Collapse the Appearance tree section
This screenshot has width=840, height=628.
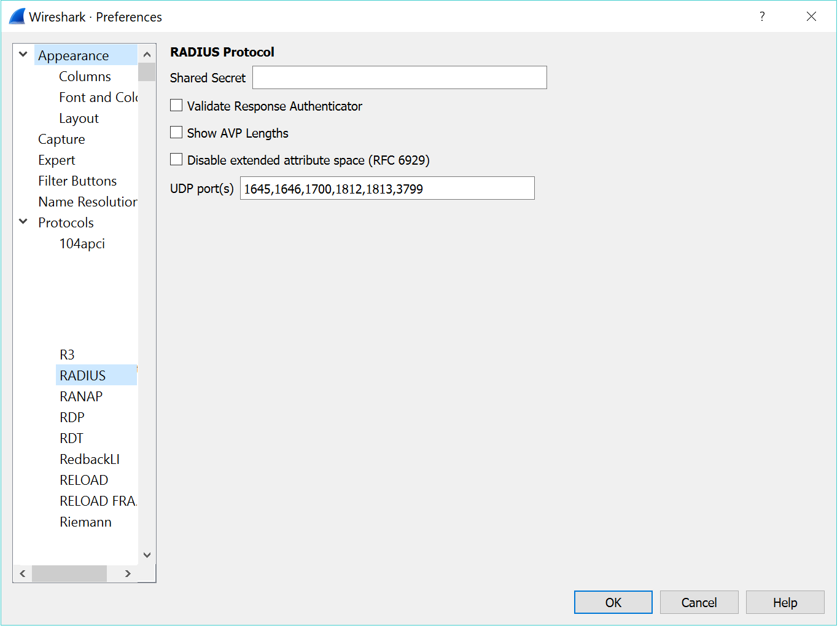pos(23,55)
